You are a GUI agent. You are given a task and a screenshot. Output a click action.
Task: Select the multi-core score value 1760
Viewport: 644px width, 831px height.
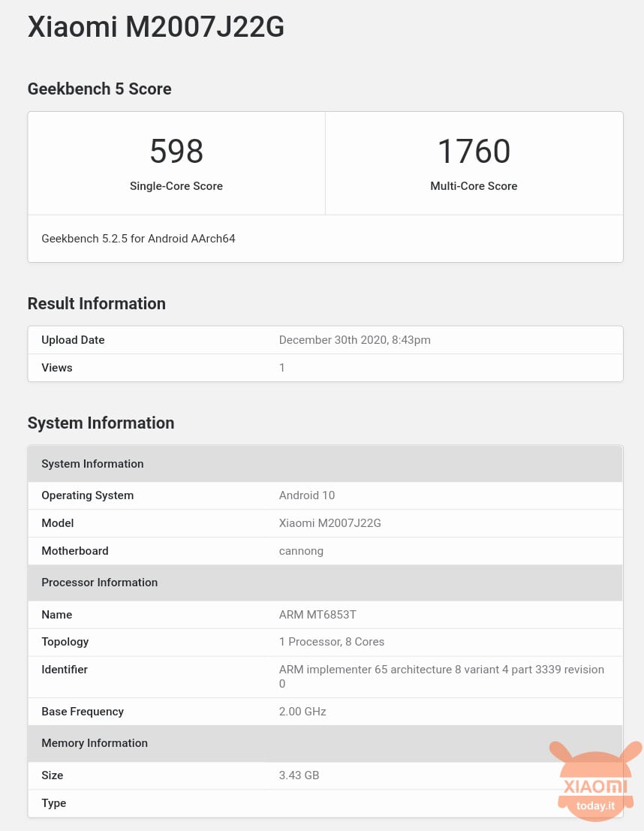(x=474, y=151)
